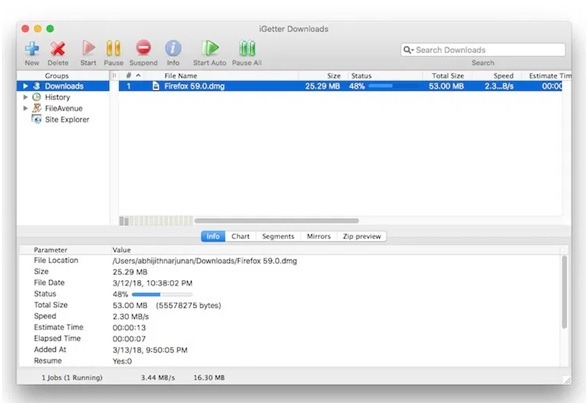
Task: Expand the Downloads group triangle
Action: click(25, 86)
